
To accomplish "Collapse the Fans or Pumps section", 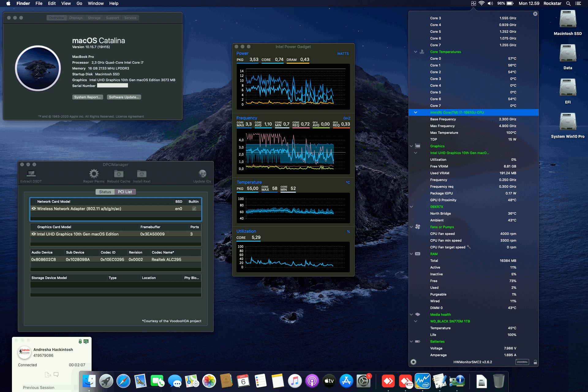I will pos(411,227).
